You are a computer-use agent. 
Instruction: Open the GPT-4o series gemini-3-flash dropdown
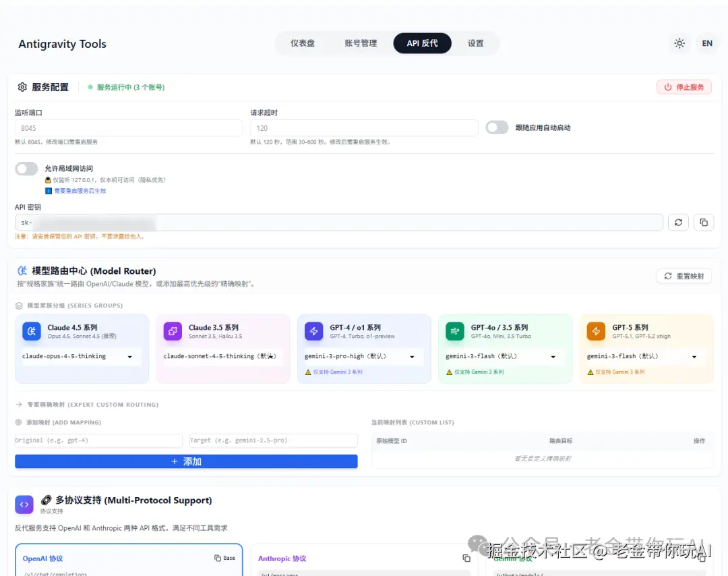click(x=505, y=356)
